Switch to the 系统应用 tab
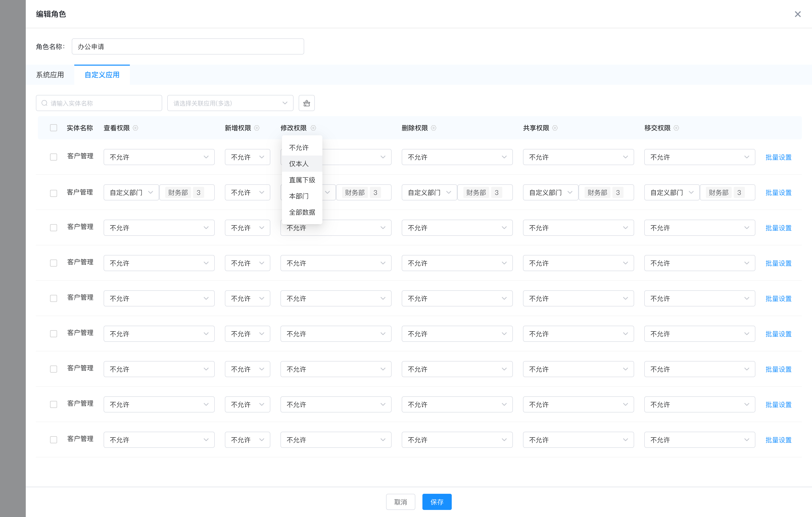812x517 pixels. tap(50, 75)
